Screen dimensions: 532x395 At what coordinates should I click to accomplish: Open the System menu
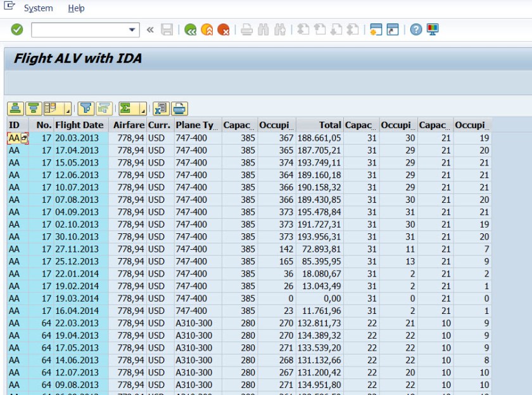click(x=38, y=8)
